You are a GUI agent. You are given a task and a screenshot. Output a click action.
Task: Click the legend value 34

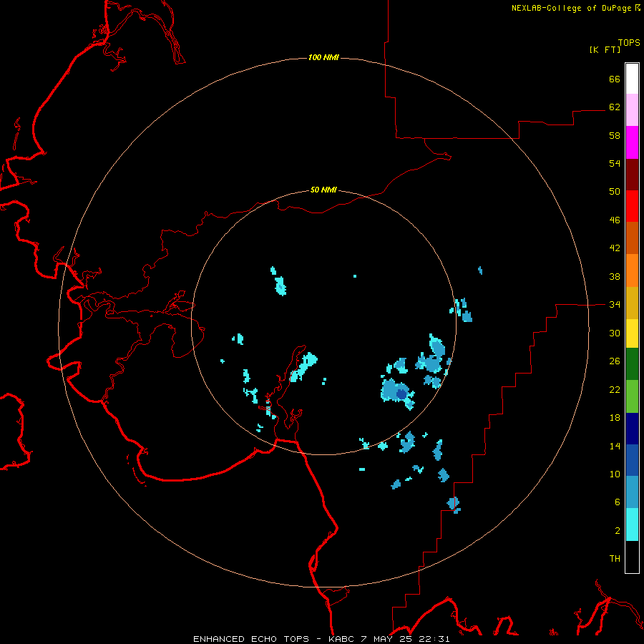(615, 305)
